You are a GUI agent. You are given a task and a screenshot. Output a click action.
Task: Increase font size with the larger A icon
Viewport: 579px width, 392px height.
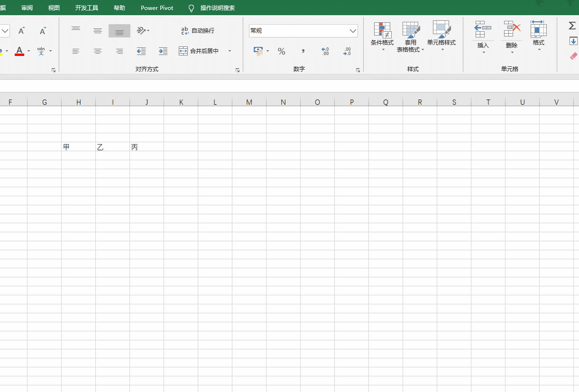tap(21, 31)
